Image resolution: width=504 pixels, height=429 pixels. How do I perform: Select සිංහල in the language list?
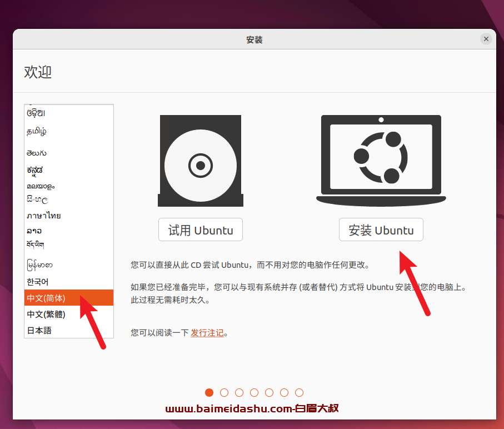click(x=69, y=200)
